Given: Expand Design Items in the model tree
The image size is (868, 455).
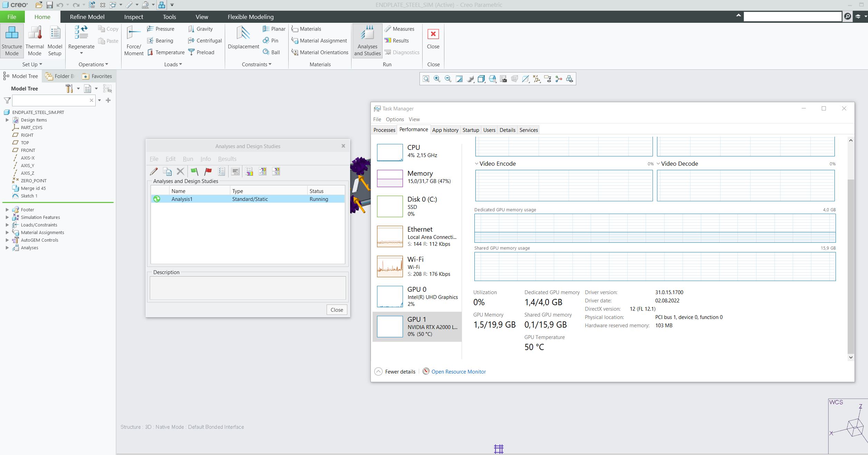Looking at the screenshot, I should click(x=8, y=120).
